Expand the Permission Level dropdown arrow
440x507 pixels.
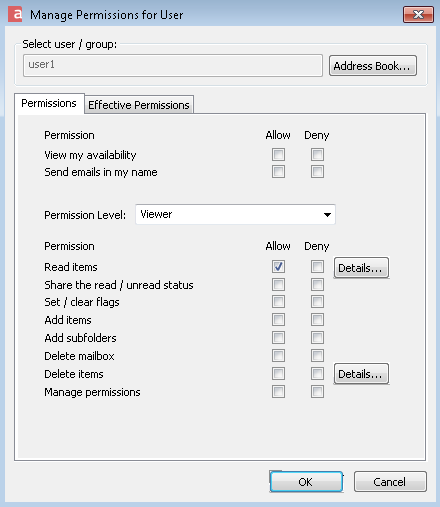[327, 214]
